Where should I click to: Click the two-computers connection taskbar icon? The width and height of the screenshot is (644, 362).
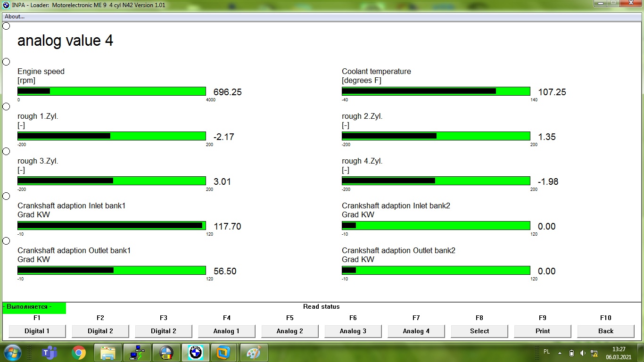(137, 352)
